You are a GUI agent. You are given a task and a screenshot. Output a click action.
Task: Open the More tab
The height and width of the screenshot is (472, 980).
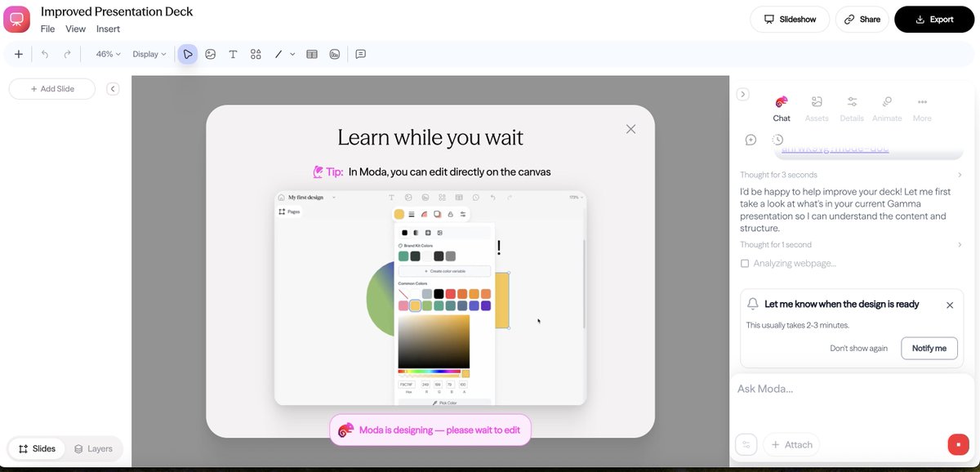[x=922, y=109]
